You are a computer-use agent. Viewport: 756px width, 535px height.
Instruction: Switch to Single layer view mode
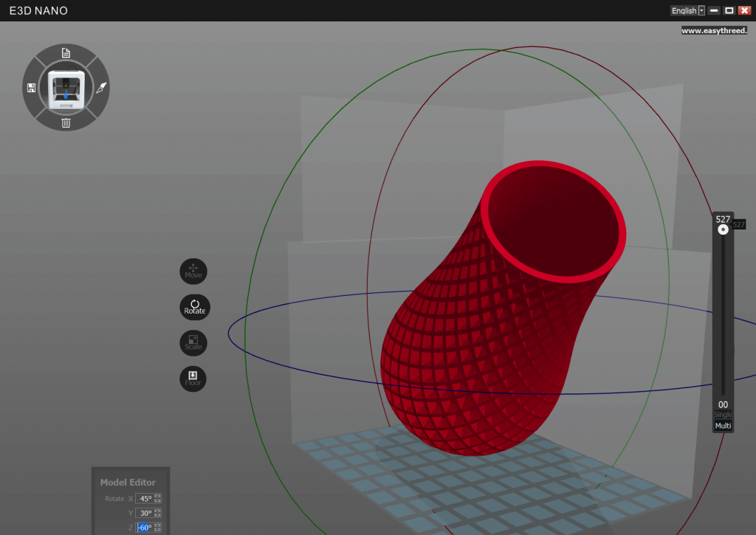[722, 415]
